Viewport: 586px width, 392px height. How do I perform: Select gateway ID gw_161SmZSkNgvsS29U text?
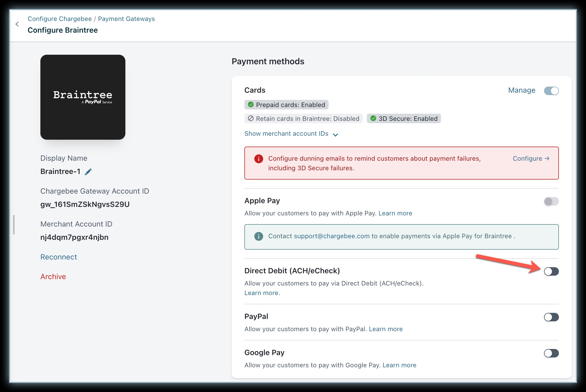click(85, 204)
